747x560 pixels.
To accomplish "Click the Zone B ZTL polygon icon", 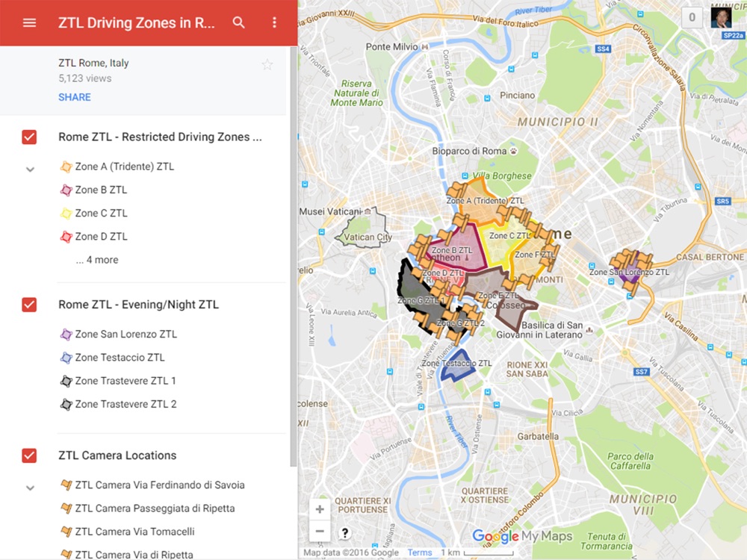I will coord(66,190).
